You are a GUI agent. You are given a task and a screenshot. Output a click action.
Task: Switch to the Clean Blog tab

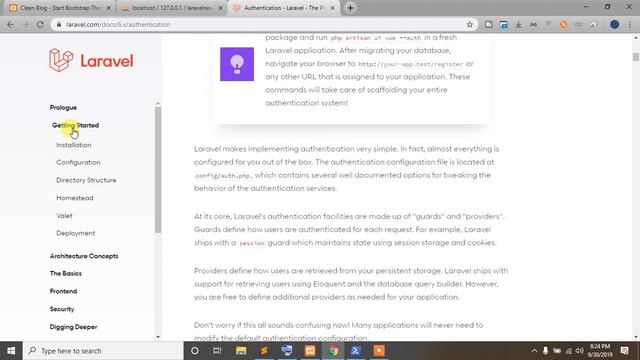(60, 8)
